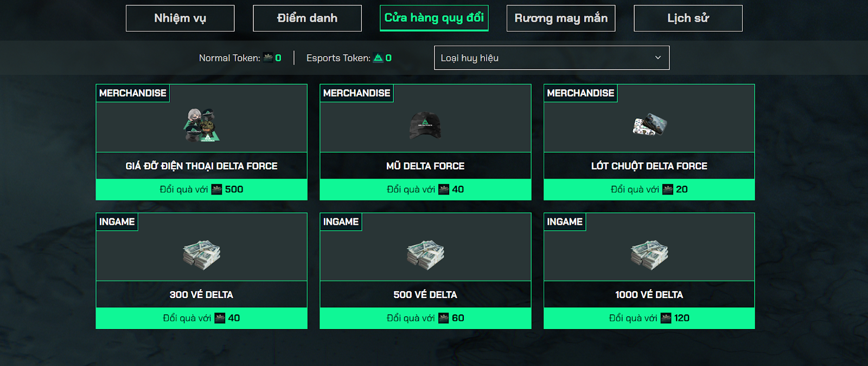This screenshot has height=366, width=868.
Task: Expand the Loại huy hiệu dropdown
Action: (x=552, y=58)
